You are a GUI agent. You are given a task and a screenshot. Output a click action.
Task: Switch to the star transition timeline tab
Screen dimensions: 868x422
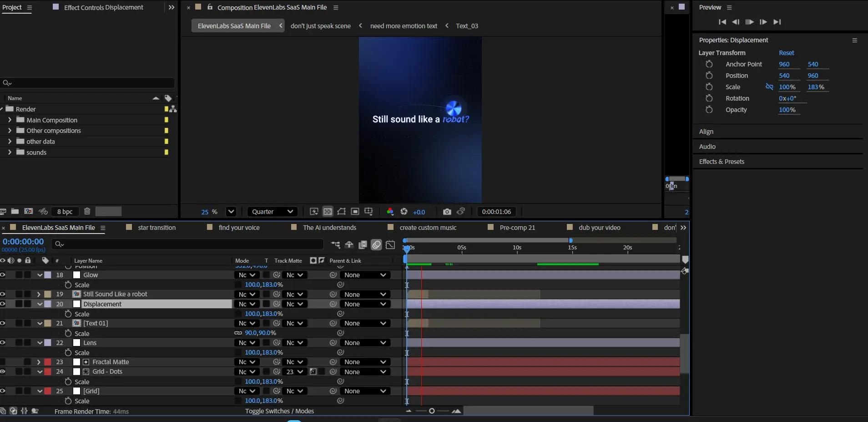click(156, 228)
